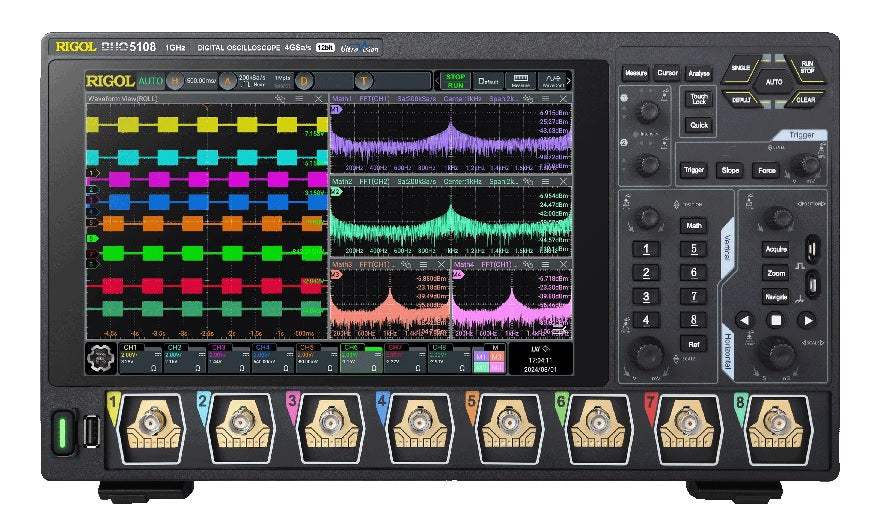The width and height of the screenshot is (891, 514).
Task: Select highlighted CH6 label on channel bar
Action: tap(351, 348)
